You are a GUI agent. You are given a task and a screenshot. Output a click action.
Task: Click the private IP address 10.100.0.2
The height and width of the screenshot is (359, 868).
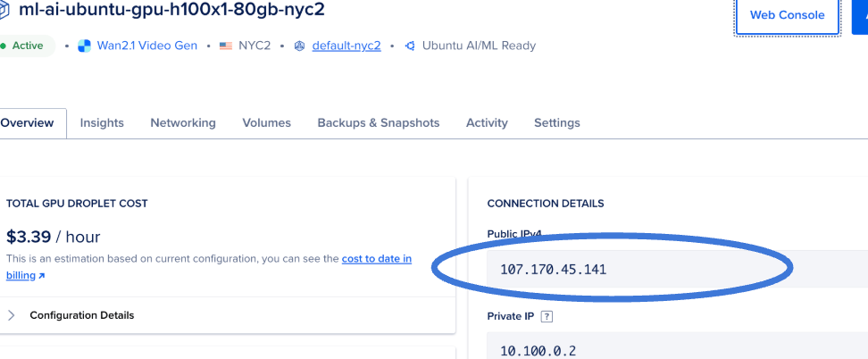(538, 351)
